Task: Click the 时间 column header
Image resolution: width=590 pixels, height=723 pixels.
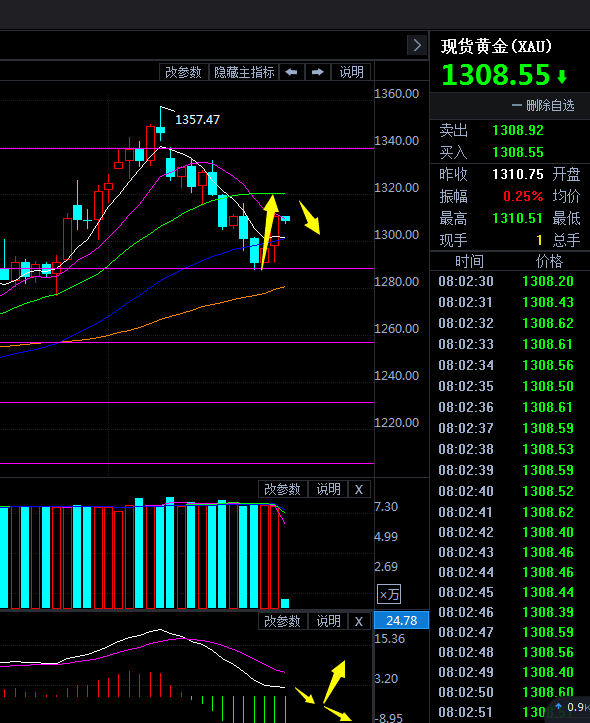Action: pos(469,261)
